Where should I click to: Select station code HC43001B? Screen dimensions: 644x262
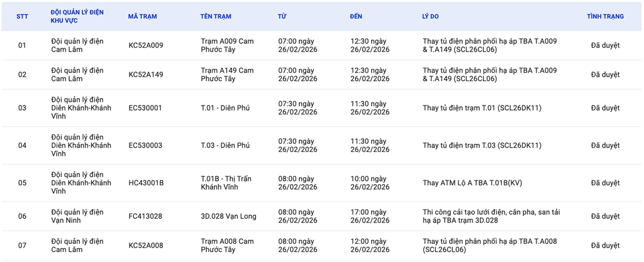146,183
